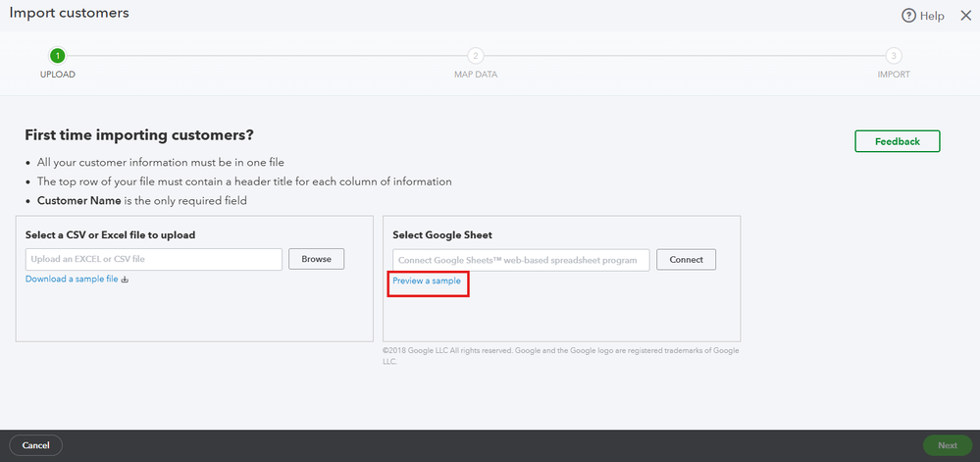Select the step 2 circle indicator

point(475,56)
